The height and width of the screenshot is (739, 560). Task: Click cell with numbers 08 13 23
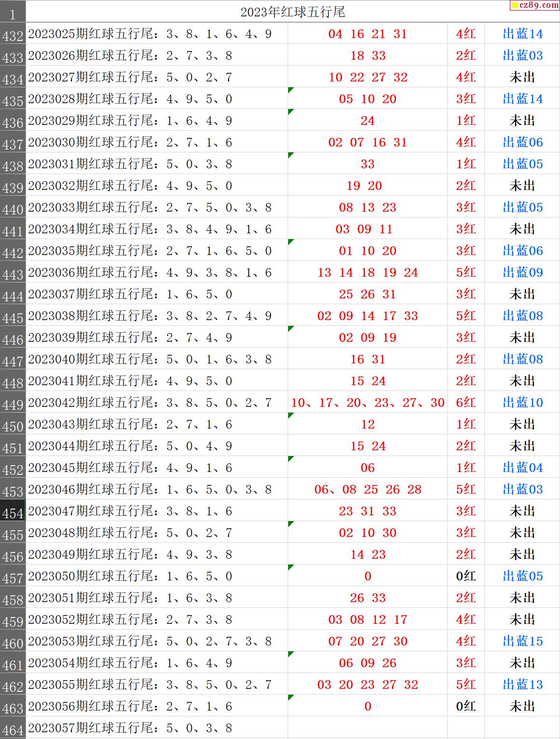[x=368, y=207]
